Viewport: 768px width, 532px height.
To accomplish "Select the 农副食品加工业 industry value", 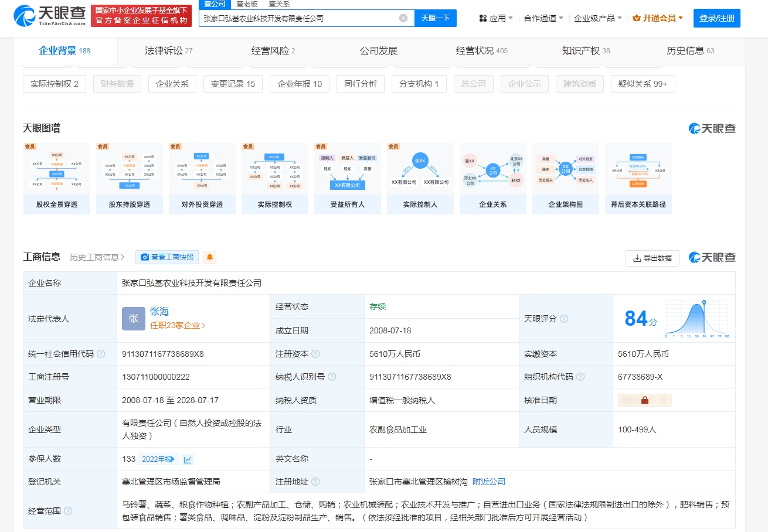I will coord(398,429).
